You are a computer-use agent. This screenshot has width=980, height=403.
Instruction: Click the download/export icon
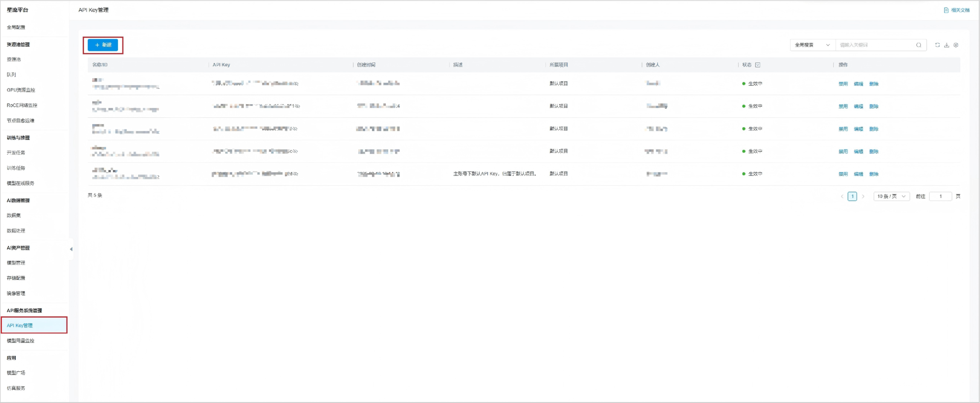946,45
